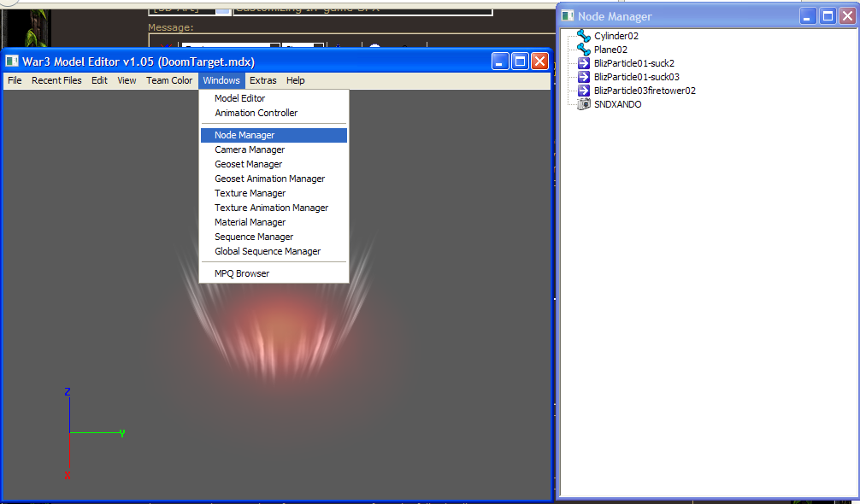This screenshot has width=860, height=504.
Task: Open Global Sequence Manager entry
Action: tap(274, 251)
